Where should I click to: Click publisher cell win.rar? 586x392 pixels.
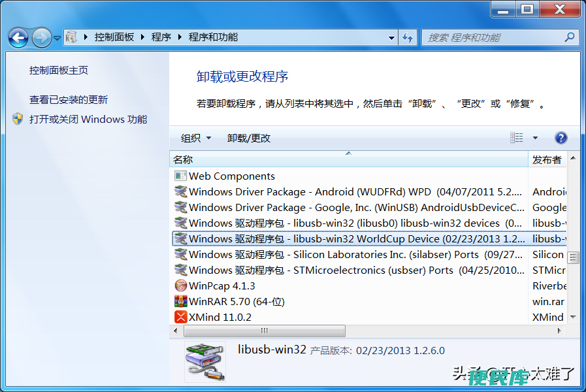pos(548,302)
